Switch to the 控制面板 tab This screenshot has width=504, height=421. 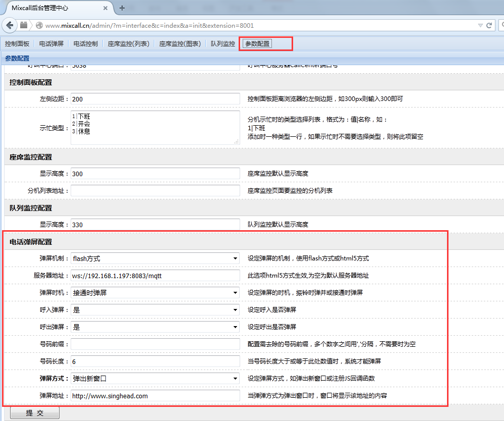pyautogui.click(x=17, y=44)
